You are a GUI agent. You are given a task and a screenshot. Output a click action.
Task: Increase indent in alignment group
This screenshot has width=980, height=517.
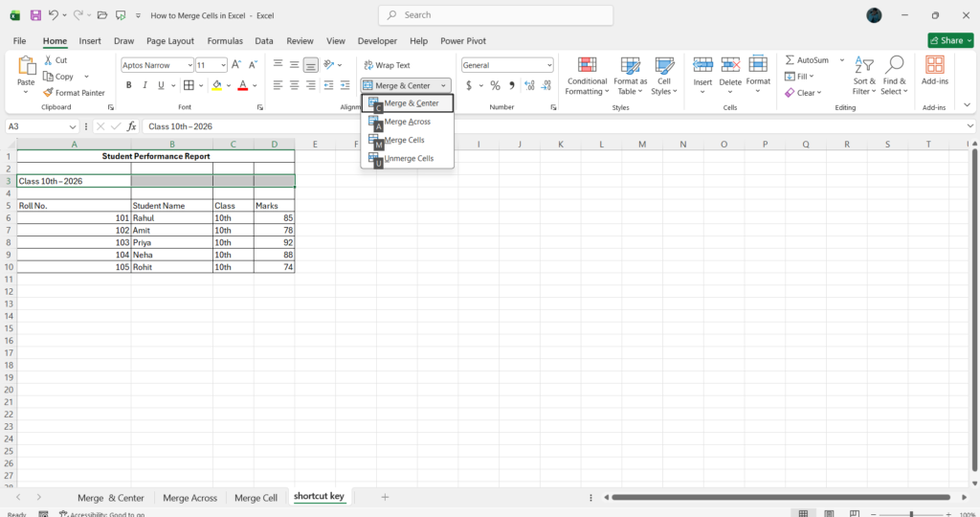pos(345,85)
